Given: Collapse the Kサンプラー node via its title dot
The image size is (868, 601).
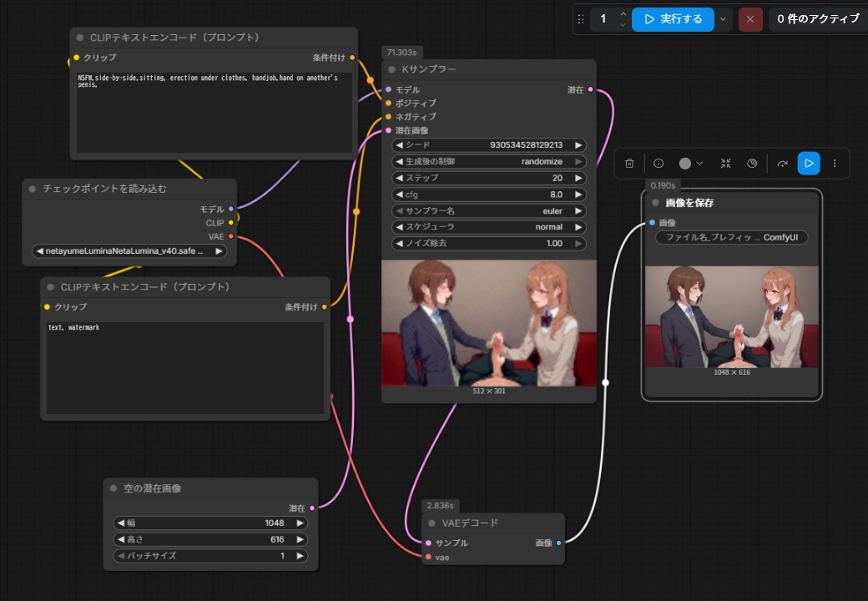Looking at the screenshot, I should pos(391,69).
